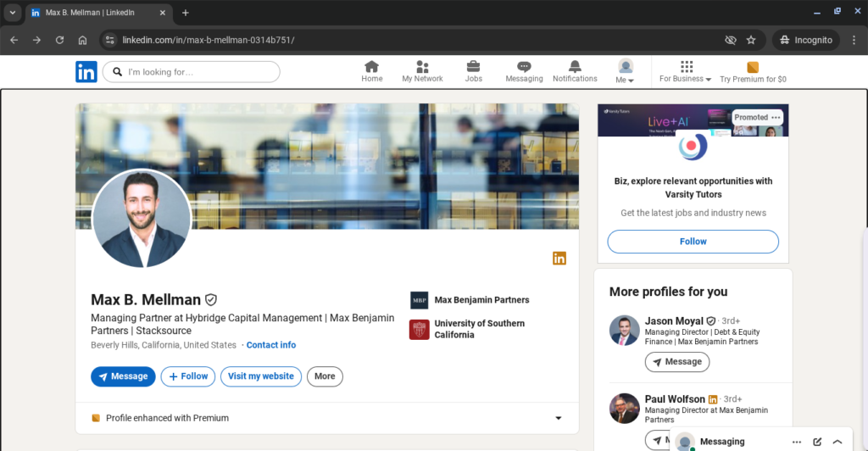Expand the For Business menu

(x=685, y=71)
